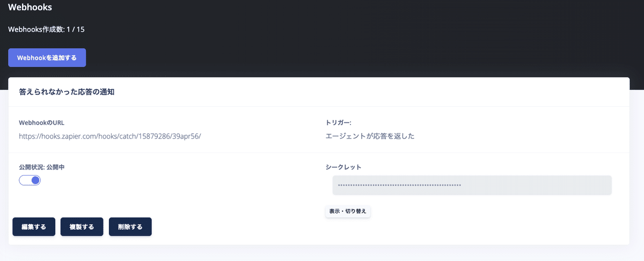
Task: Select the 答えられなかった応答の通知 card title
Action: (67, 92)
